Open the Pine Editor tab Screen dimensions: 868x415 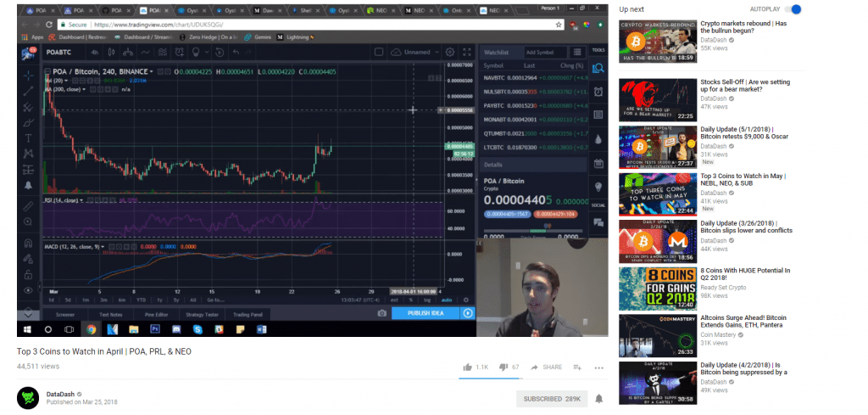156,314
